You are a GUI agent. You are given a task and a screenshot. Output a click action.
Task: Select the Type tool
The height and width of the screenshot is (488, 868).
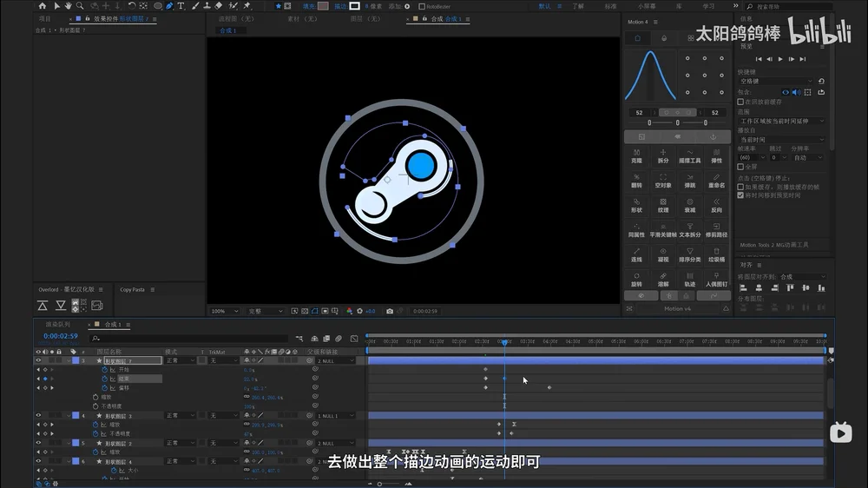(x=181, y=6)
